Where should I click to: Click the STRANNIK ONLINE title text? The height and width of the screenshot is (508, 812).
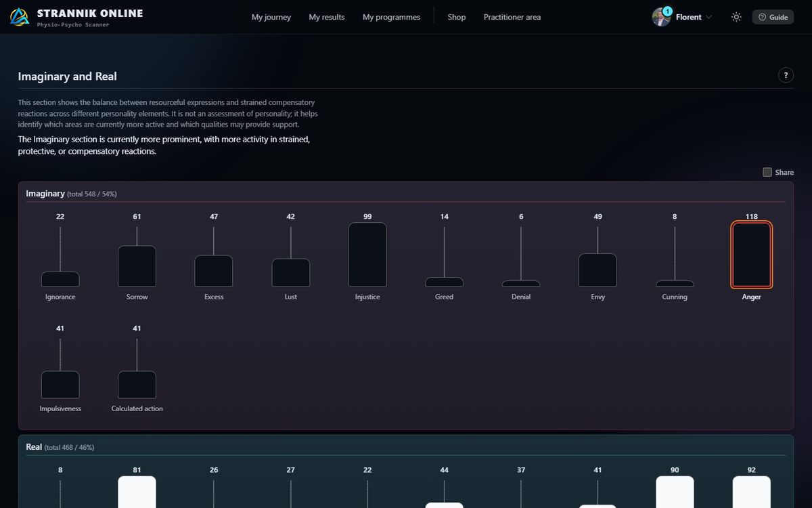click(x=90, y=13)
